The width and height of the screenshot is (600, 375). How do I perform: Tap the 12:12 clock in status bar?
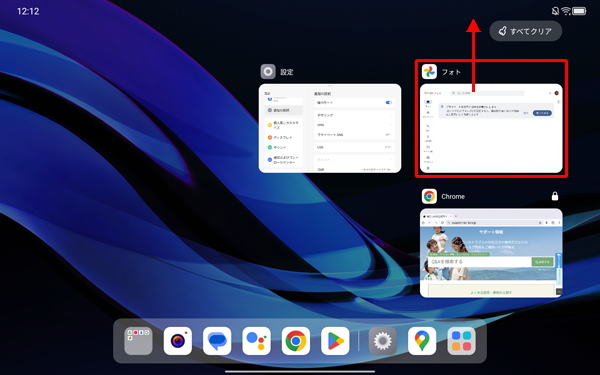point(28,11)
